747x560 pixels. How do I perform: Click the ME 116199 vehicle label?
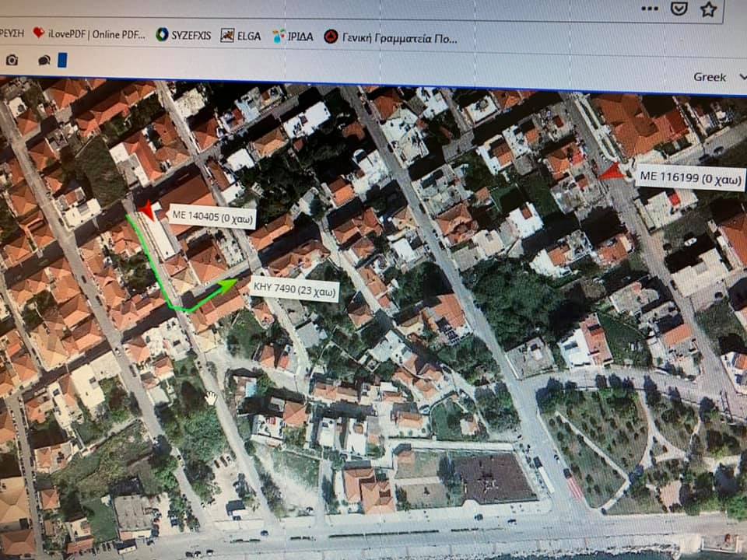689,180
